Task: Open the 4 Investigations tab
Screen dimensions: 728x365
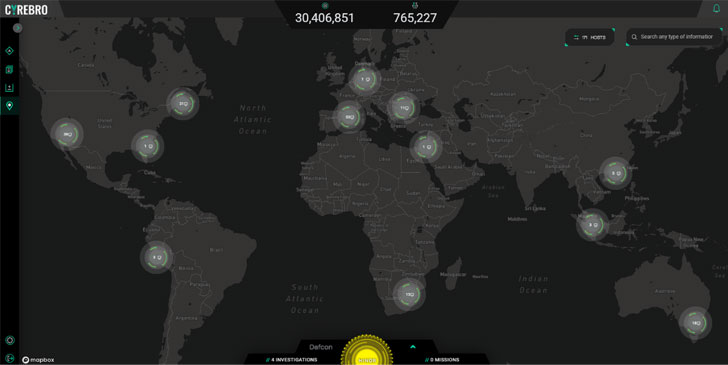Action: pyautogui.click(x=292, y=360)
